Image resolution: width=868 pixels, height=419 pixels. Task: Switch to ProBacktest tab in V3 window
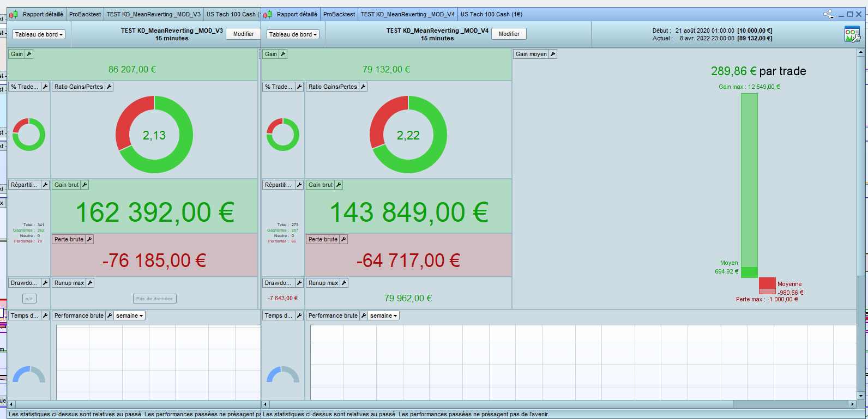point(85,14)
